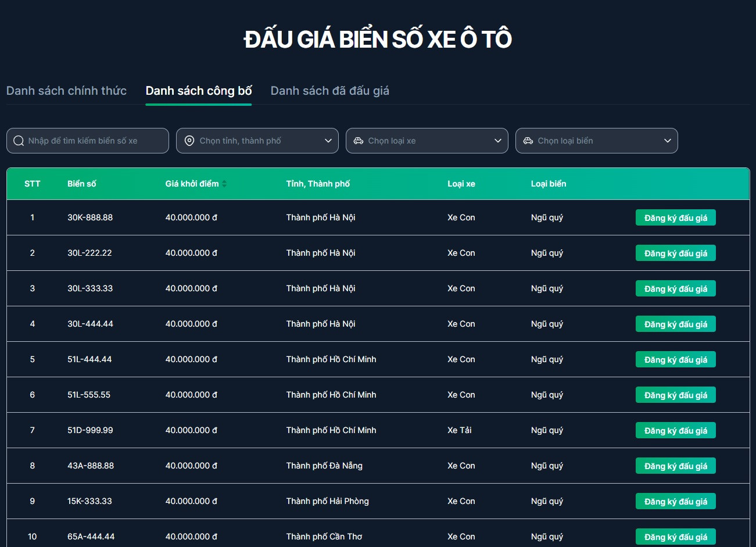Click the search magnifier icon
This screenshot has height=547, width=756.
tap(19, 141)
